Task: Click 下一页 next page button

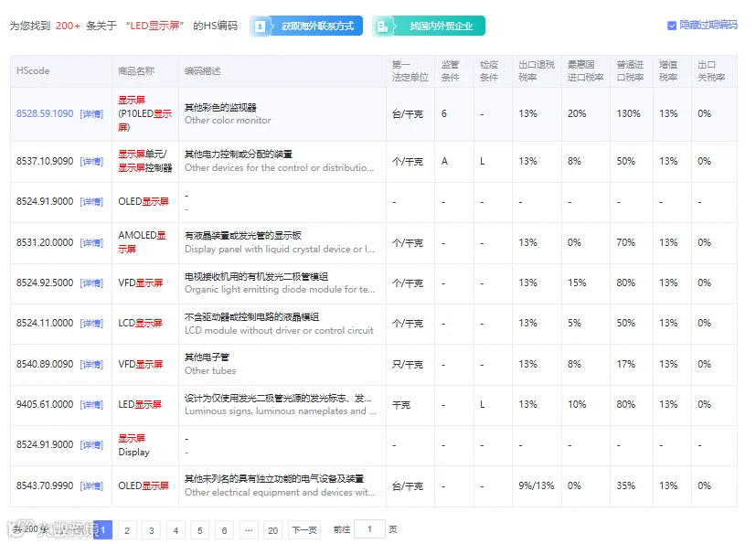Action: coord(304,530)
